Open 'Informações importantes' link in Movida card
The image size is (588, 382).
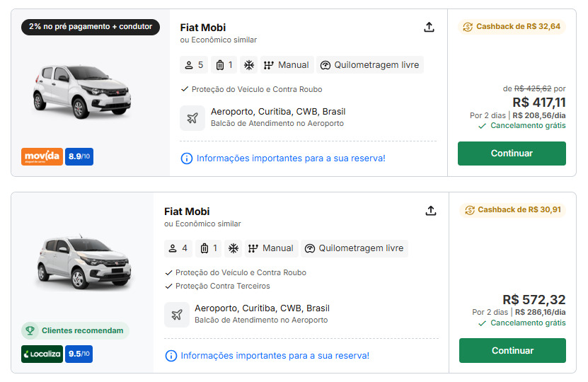(x=291, y=158)
